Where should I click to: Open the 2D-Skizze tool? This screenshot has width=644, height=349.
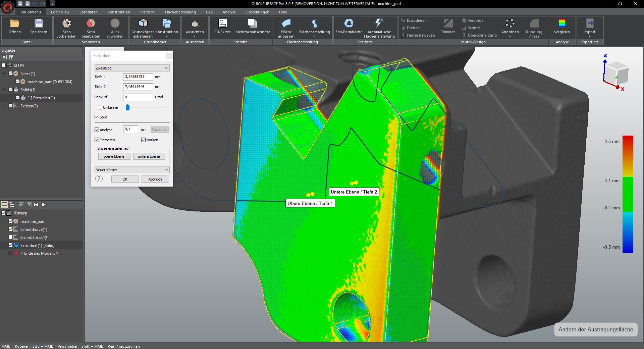pos(222,23)
